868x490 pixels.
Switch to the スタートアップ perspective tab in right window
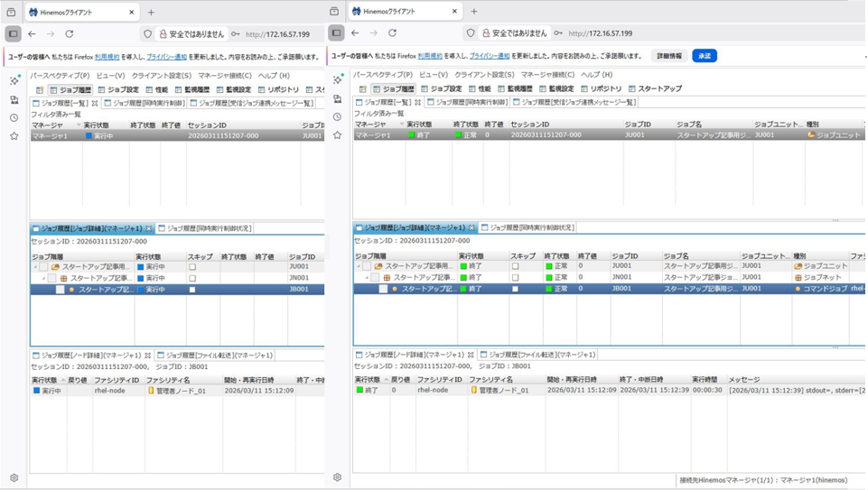point(655,89)
